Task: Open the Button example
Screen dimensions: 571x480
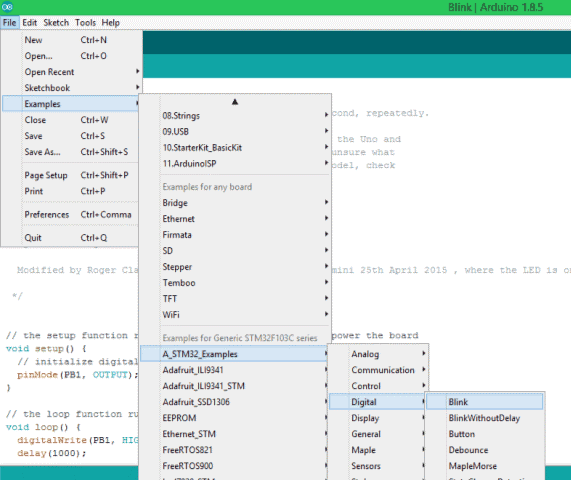Action: click(x=485, y=434)
